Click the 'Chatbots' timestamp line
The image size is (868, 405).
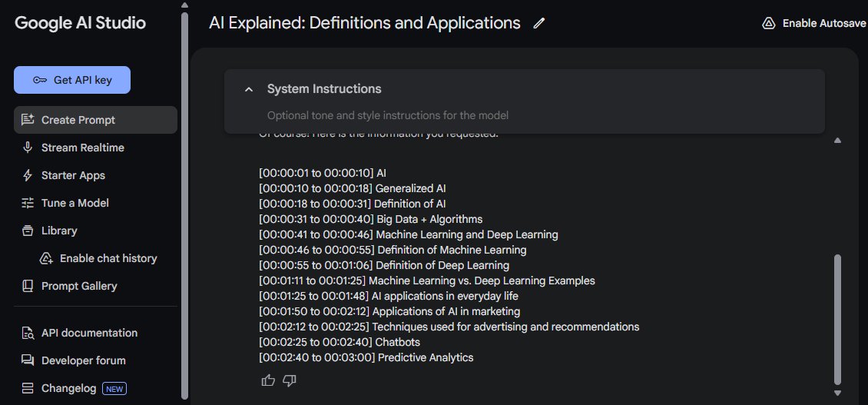pos(340,343)
